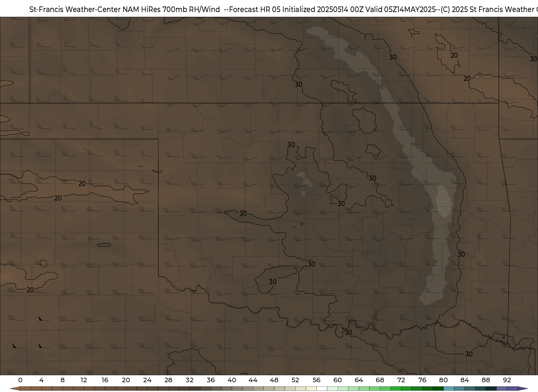Click the "64" color scale label
The image size is (538, 392).
click(359, 380)
